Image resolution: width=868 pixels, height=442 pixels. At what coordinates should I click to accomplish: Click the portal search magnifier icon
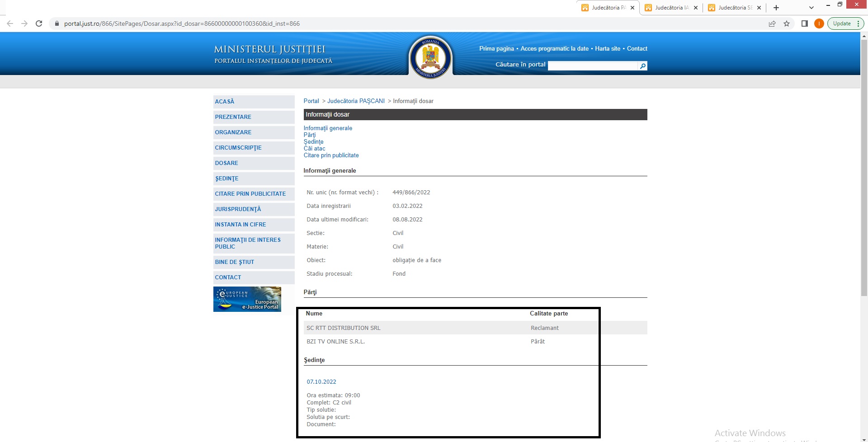[642, 66]
